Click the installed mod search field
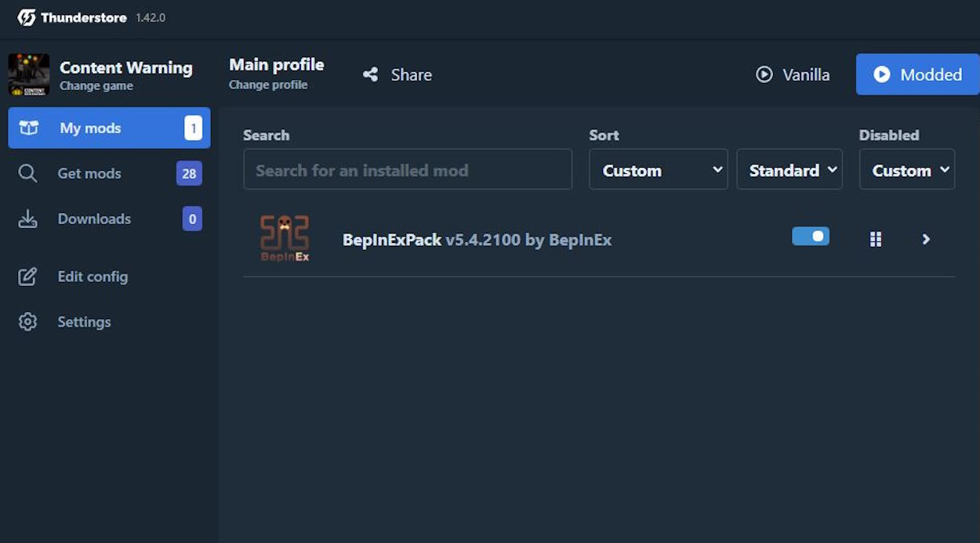This screenshot has width=980, height=543. click(x=408, y=169)
